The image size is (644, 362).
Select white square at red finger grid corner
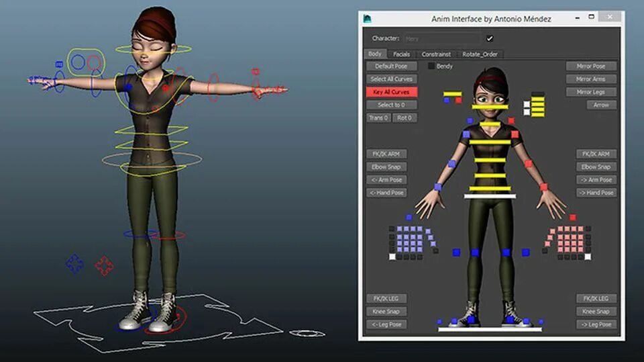point(588,257)
